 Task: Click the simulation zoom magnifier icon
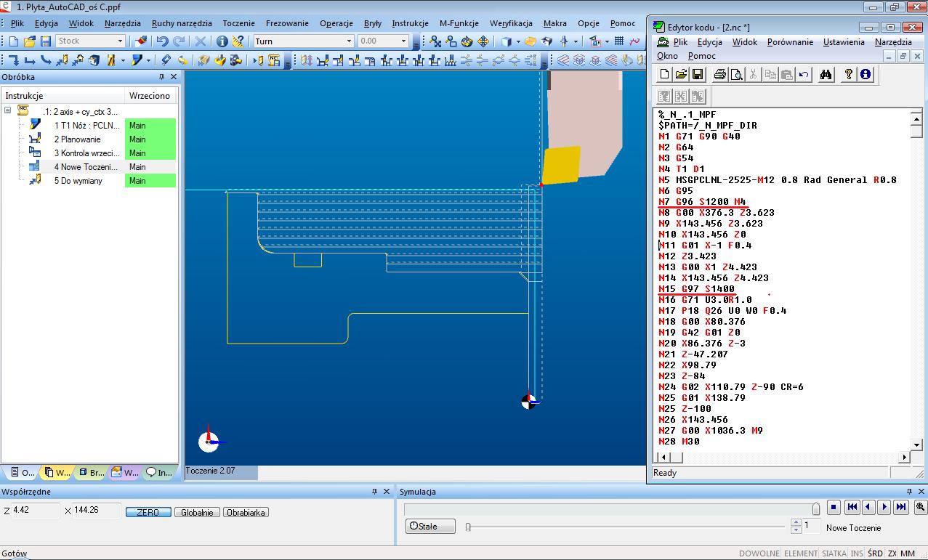920,507
